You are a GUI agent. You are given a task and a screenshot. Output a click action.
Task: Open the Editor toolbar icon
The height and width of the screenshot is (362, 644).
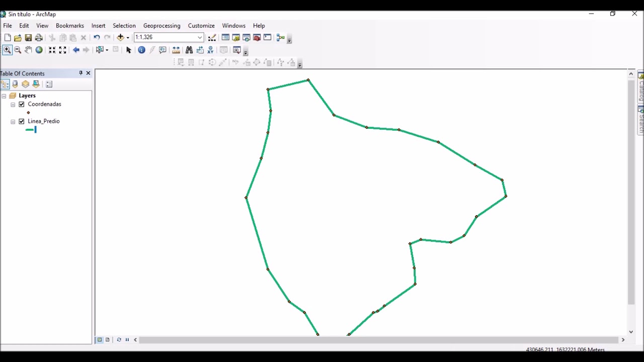212,38
